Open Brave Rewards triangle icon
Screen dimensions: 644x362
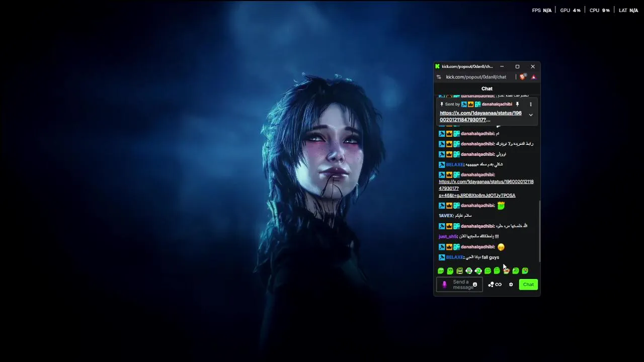tap(533, 77)
